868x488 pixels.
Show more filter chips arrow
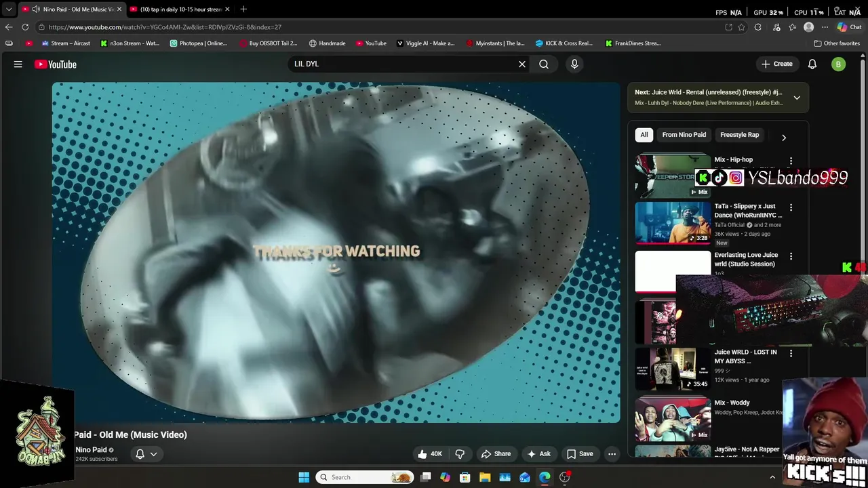[784, 137]
